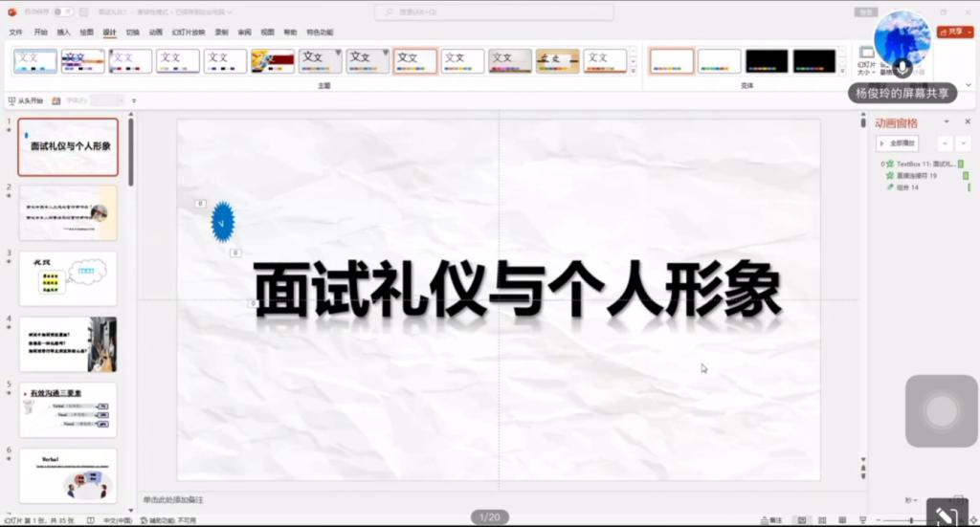The image size is (980, 527).
Task: Move animation up with the up arrow
Action: tap(945, 143)
